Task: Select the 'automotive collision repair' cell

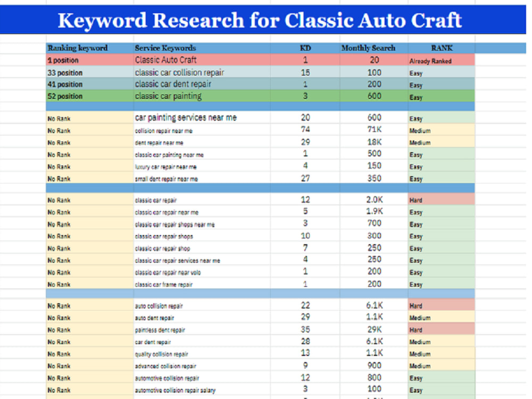Action: pyautogui.click(x=202, y=378)
